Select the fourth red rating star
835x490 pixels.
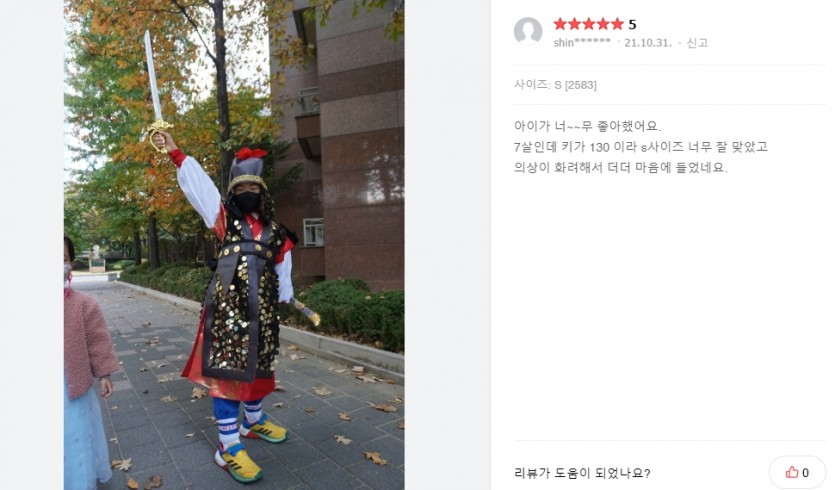(603, 24)
